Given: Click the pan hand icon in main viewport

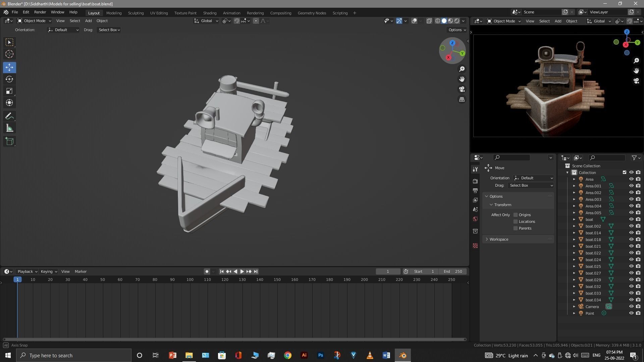Looking at the screenshot, I should tap(462, 79).
